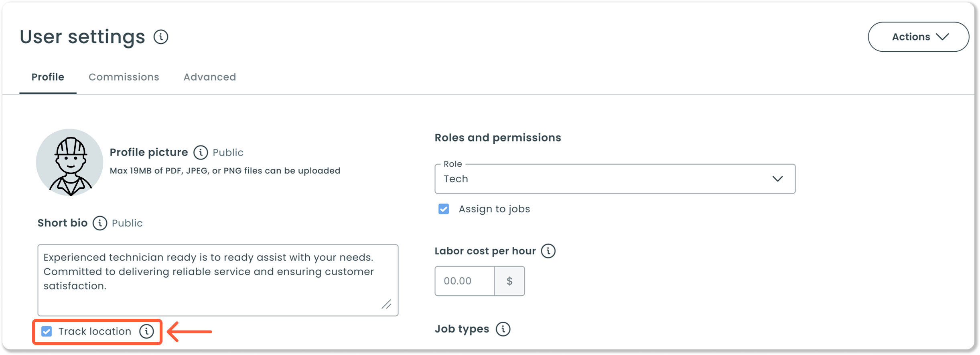Uncheck the Track location checkbox

pyautogui.click(x=47, y=331)
